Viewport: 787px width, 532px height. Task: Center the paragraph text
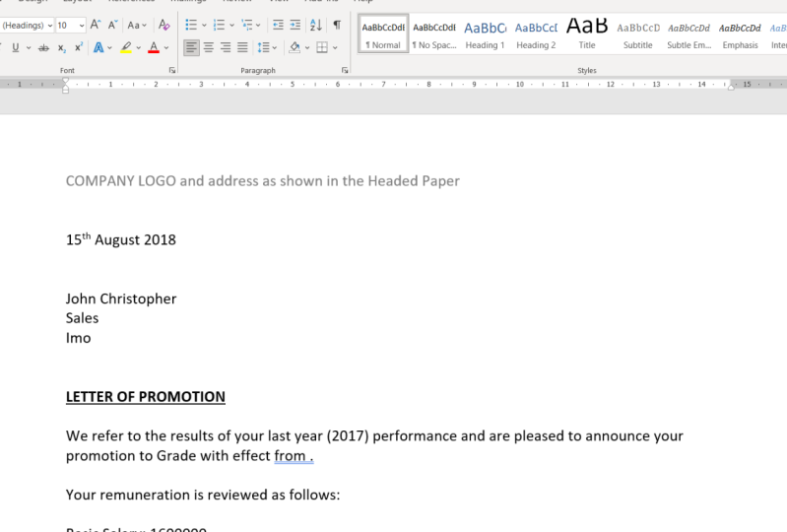pos(208,47)
